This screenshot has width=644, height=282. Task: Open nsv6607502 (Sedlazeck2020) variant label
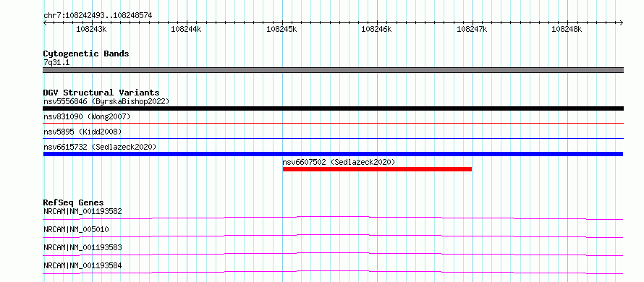click(339, 162)
